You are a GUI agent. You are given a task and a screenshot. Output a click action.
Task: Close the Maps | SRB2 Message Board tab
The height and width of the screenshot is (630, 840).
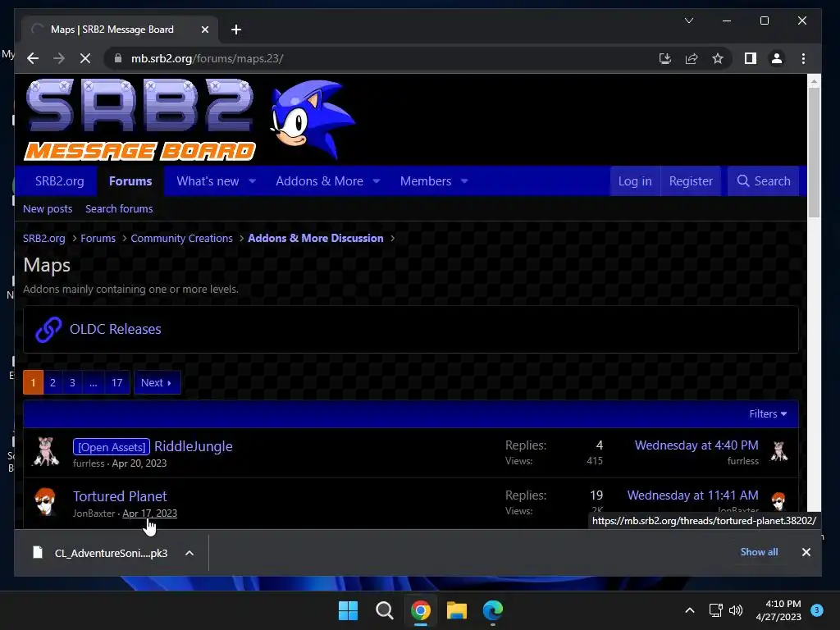204,30
